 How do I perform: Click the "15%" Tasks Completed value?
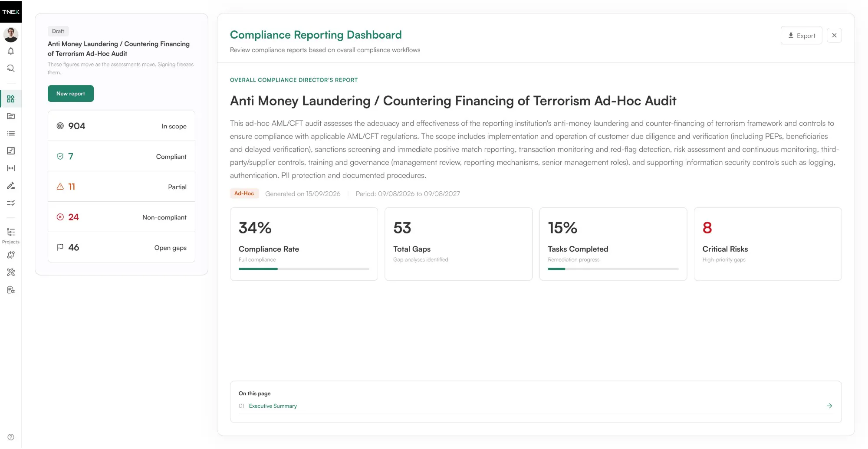click(x=562, y=228)
